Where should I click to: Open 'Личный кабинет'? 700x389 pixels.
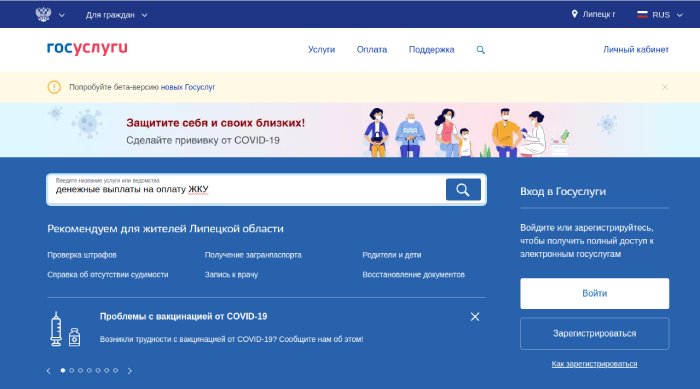pyautogui.click(x=636, y=50)
